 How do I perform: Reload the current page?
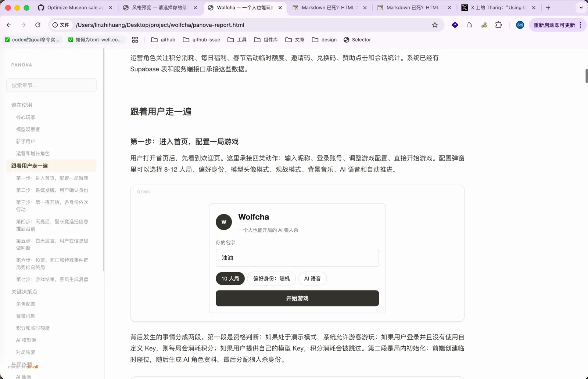pyautogui.click(x=38, y=25)
